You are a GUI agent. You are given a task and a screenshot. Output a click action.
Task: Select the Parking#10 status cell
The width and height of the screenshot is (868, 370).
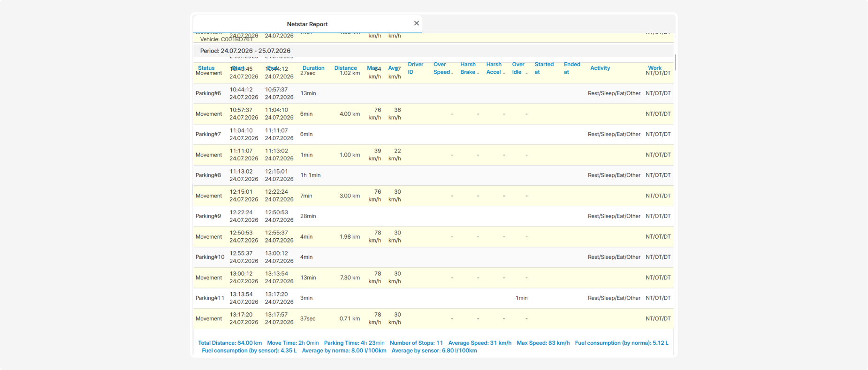(210, 257)
